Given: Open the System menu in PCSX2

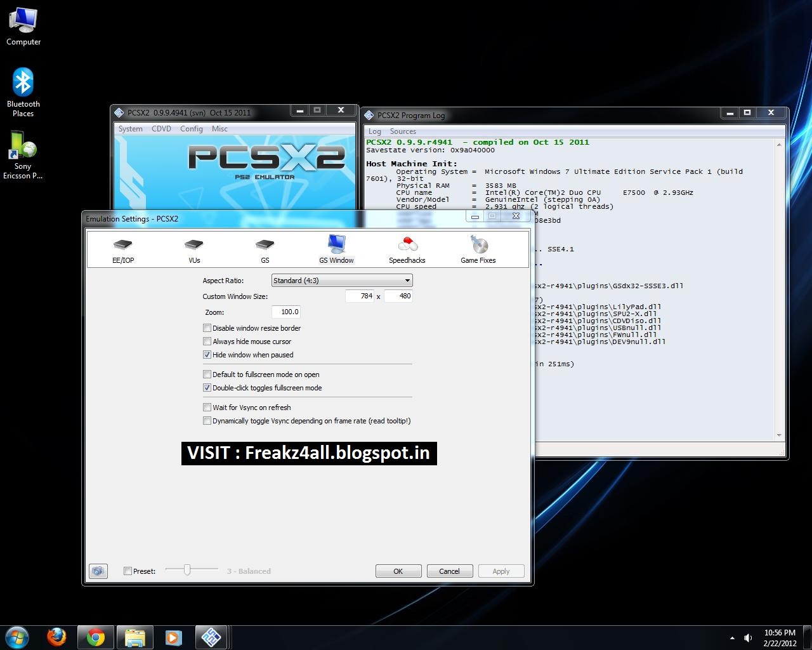Looking at the screenshot, I should tap(131, 129).
